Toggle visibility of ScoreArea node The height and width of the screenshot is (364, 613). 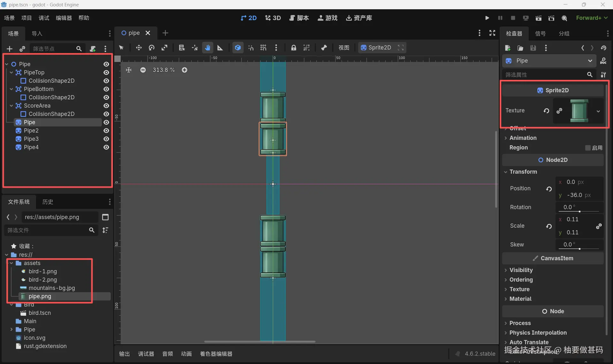(106, 106)
